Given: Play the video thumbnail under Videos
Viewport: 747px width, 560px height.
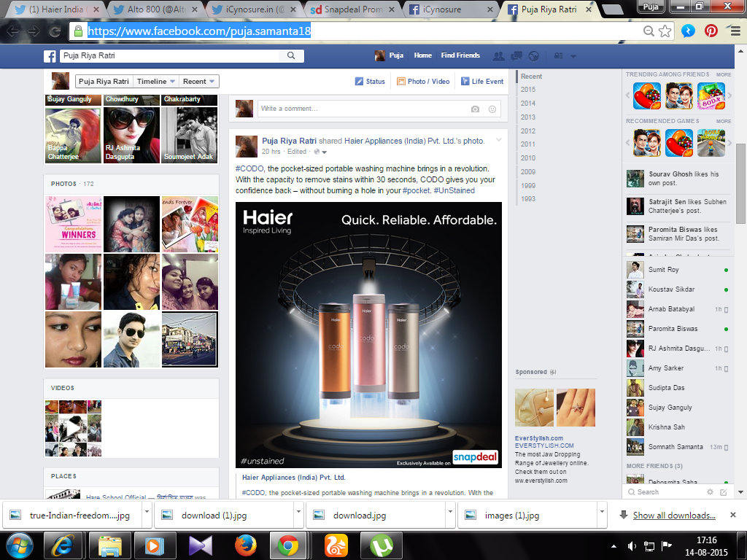Looking at the screenshot, I should coord(73,428).
